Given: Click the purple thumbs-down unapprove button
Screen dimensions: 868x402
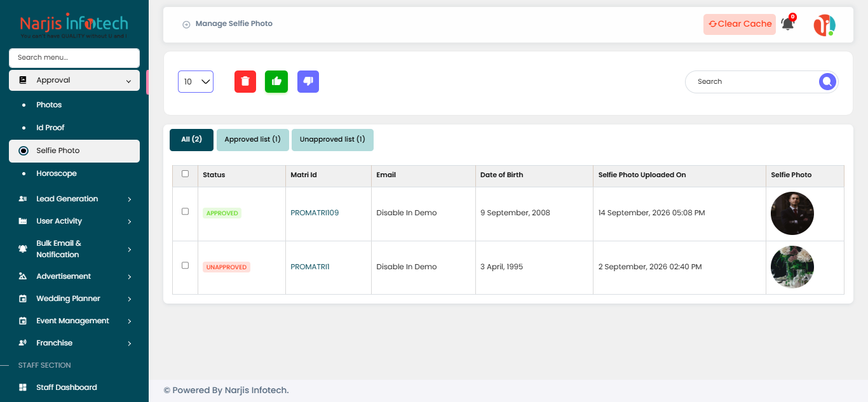Looking at the screenshot, I should (x=308, y=81).
